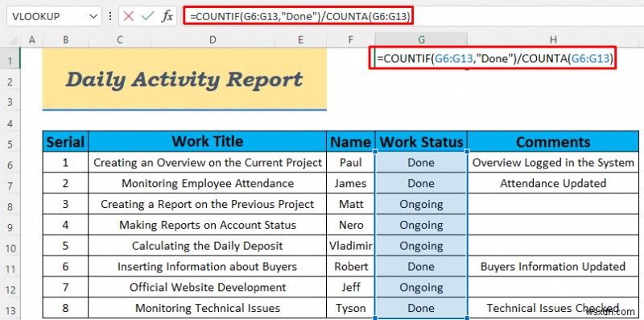Click the name cell Paul
The height and width of the screenshot is (320, 644).
pyautogui.click(x=350, y=163)
